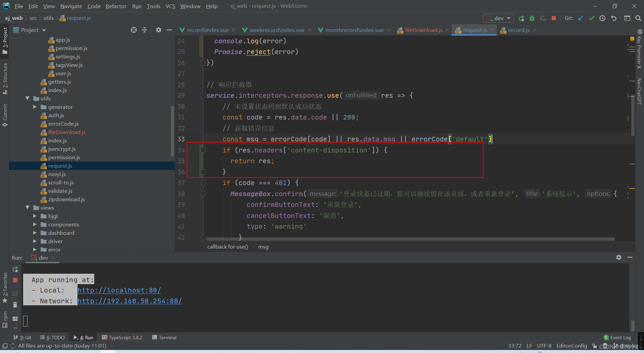Open Search Everywhere magnifier icon
This screenshot has width=644, height=353.
[x=638, y=18]
